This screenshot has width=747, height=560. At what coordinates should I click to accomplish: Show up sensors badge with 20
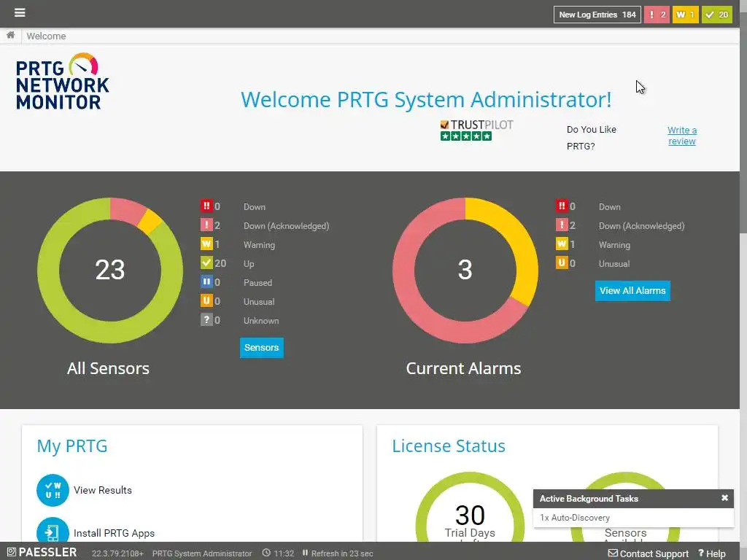(x=716, y=15)
